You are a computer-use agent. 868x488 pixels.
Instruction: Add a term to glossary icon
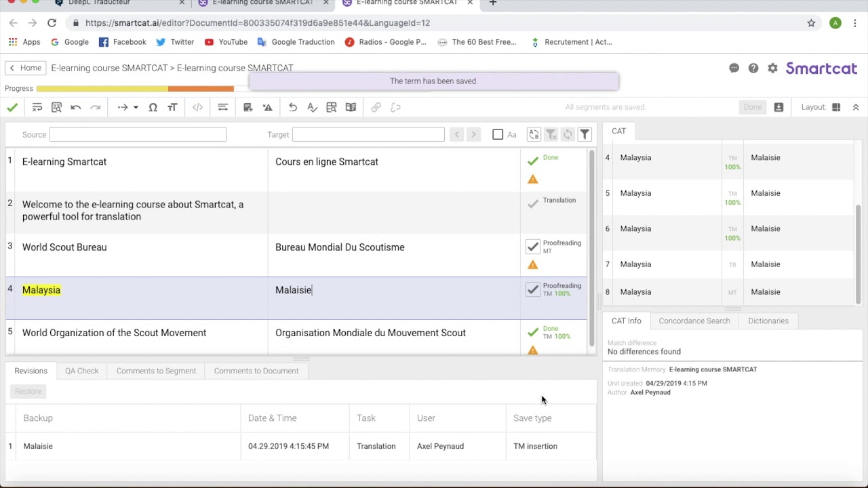pos(248,107)
